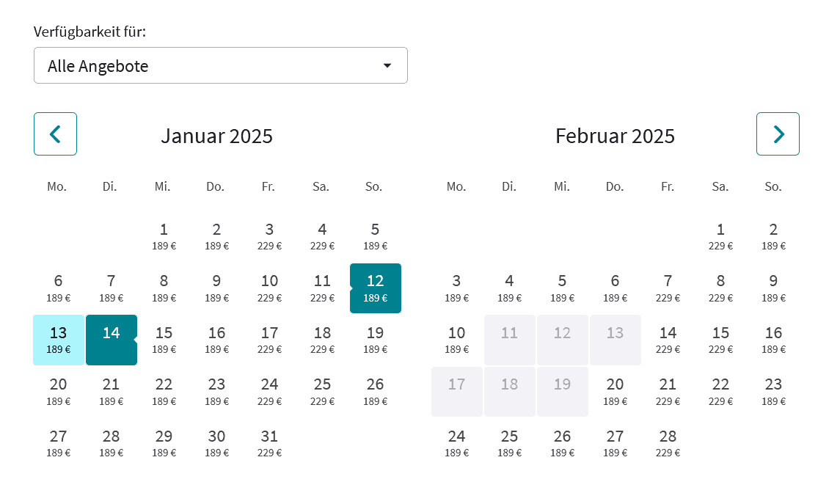
Task: Advance to next month arrow
Action: click(778, 134)
